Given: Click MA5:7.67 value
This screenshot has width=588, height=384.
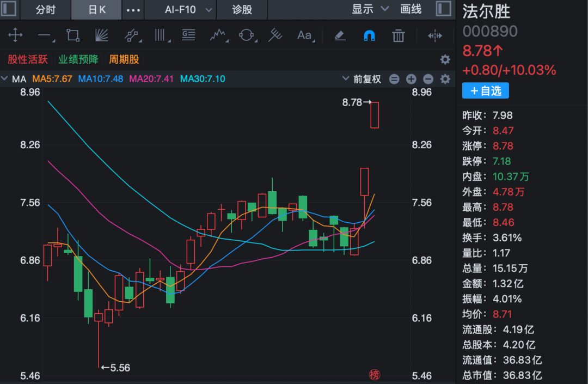Looking at the screenshot, I should click(x=52, y=79).
